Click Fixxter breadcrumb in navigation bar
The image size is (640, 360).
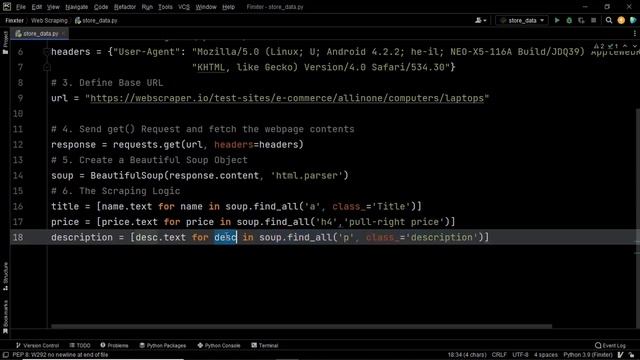[14, 20]
